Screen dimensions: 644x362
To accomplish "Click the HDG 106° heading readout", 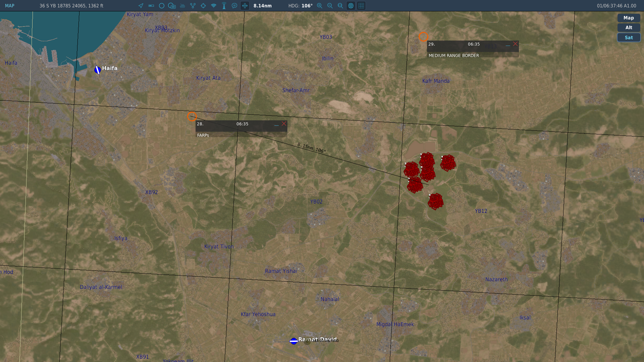I will 301,6.
